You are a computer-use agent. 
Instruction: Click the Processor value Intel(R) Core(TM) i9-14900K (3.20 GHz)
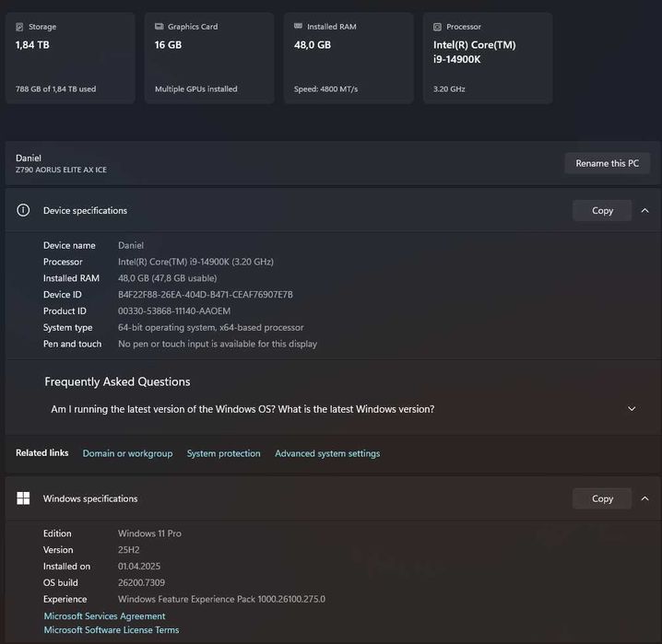195,262
